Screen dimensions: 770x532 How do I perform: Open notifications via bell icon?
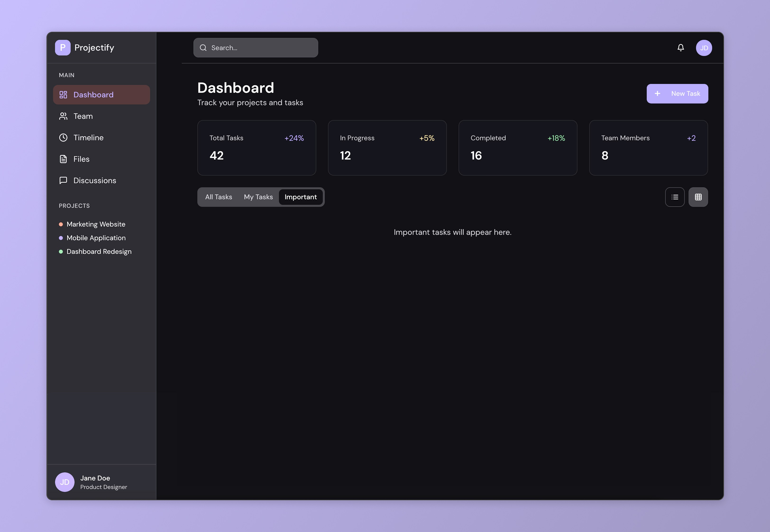click(681, 48)
